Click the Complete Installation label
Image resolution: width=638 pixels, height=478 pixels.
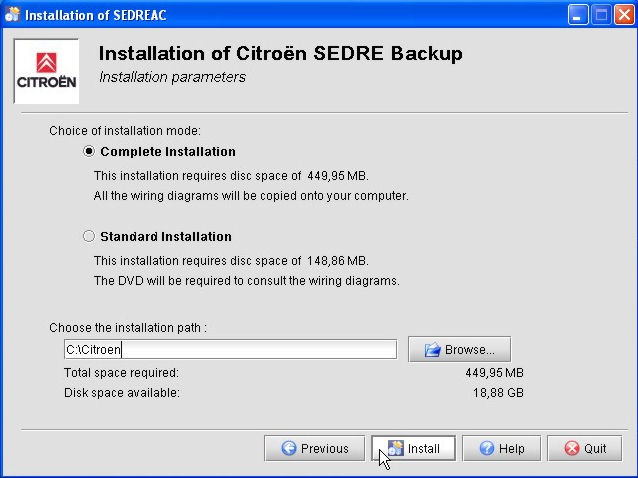168,152
